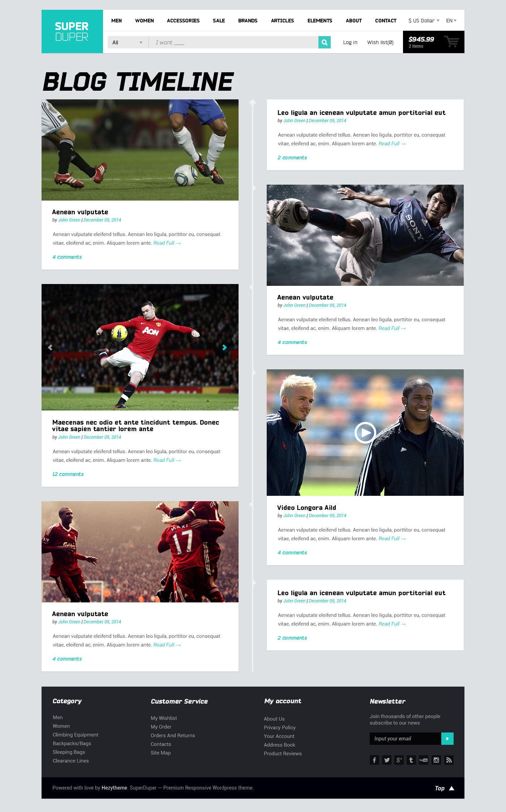506x812 pixels.
Task: Open the RSS feed footer icon
Action: click(449, 760)
